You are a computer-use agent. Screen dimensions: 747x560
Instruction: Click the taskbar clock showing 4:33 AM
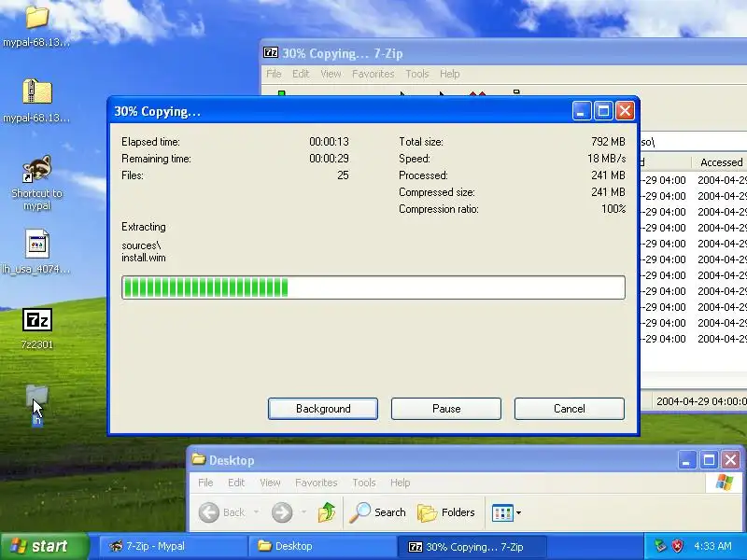pos(712,546)
